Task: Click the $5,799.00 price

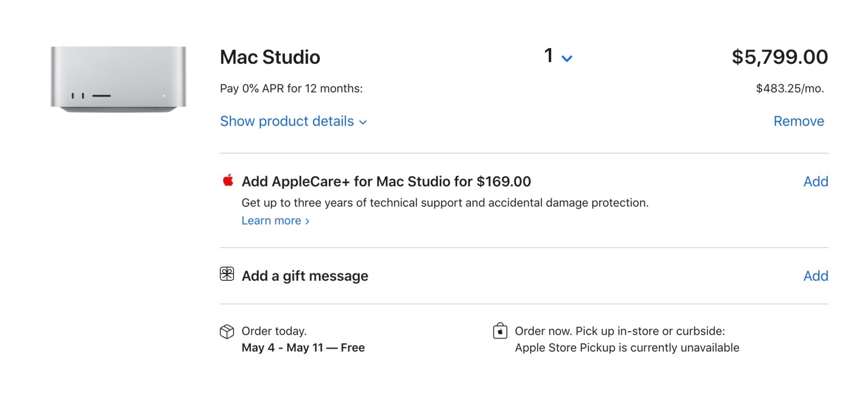Action: click(780, 57)
